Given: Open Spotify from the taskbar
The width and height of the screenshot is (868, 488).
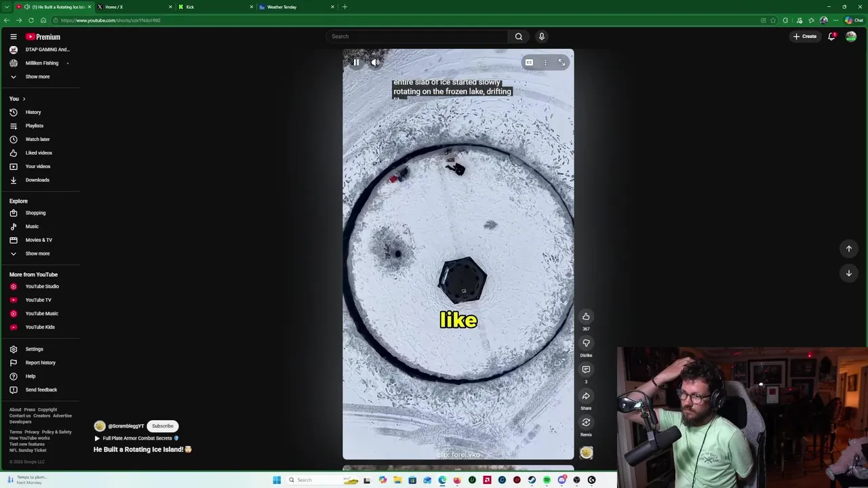Looking at the screenshot, I should coord(547,480).
